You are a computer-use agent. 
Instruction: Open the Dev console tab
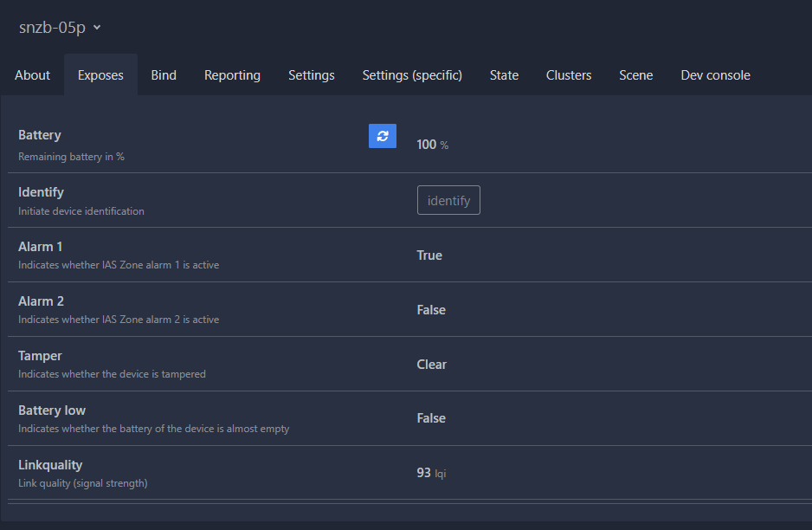pos(715,75)
